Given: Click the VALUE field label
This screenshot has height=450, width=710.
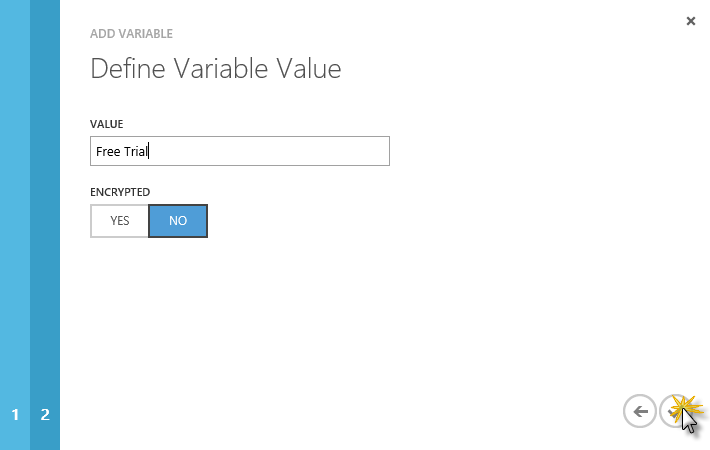Looking at the screenshot, I should coord(106,124).
